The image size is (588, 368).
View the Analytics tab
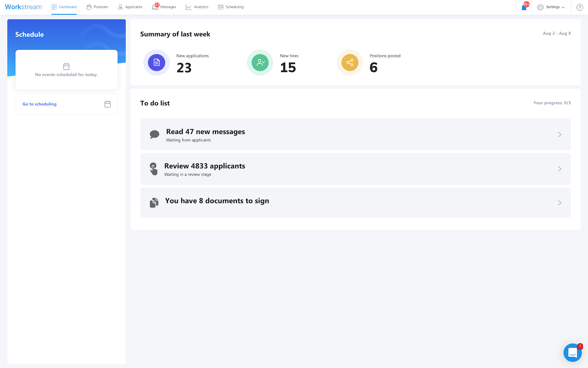click(197, 7)
